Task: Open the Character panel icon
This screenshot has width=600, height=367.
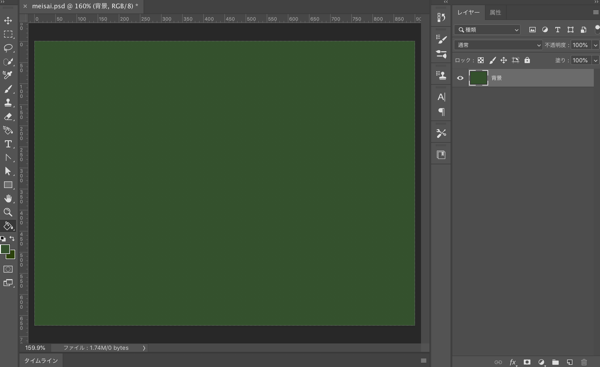Action: (441, 97)
